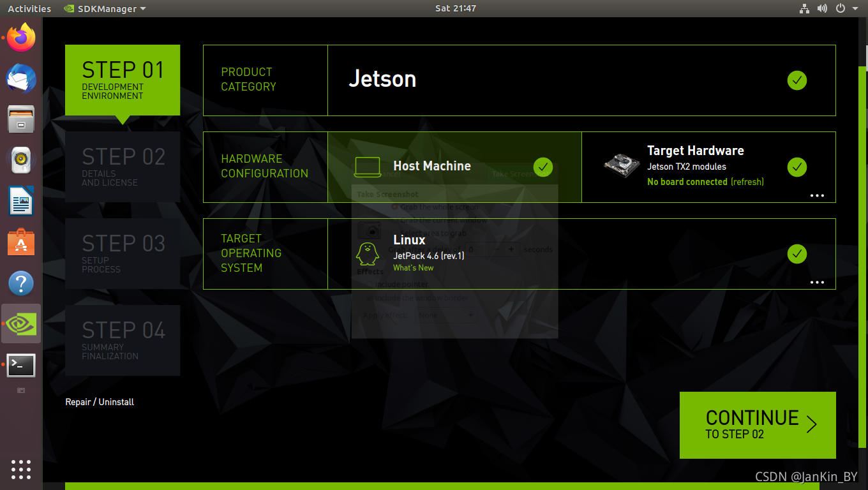Click the Jetson product category text

(382, 78)
